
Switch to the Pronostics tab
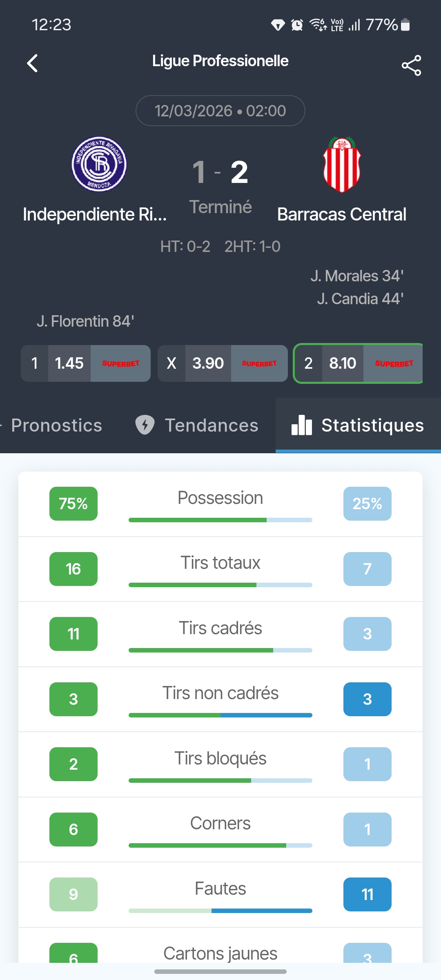[x=57, y=425]
